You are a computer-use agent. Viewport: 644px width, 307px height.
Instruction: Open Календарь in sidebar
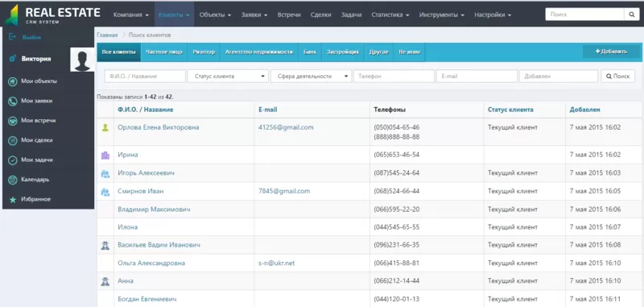[35, 180]
